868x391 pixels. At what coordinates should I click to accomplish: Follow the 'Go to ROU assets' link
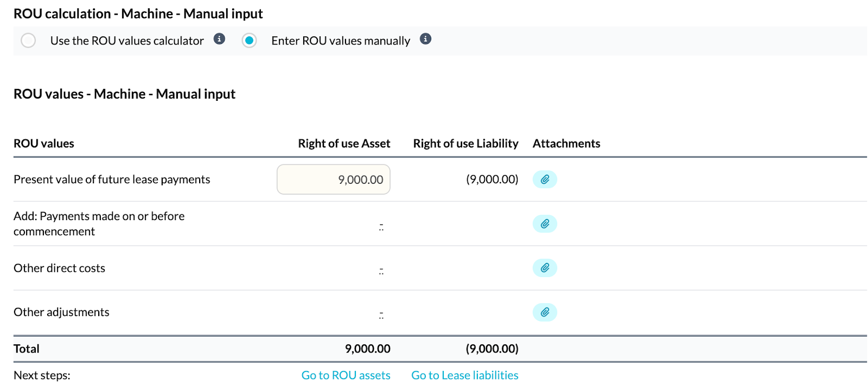[346, 375]
